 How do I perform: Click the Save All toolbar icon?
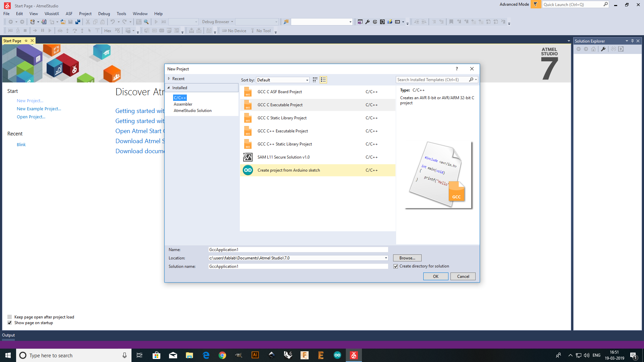pyautogui.click(x=78, y=22)
